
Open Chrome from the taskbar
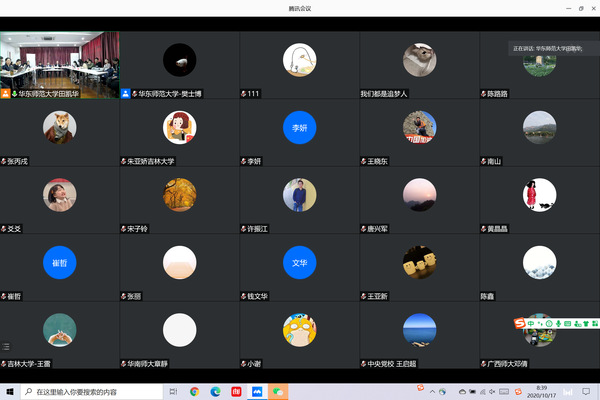[x=194, y=392]
